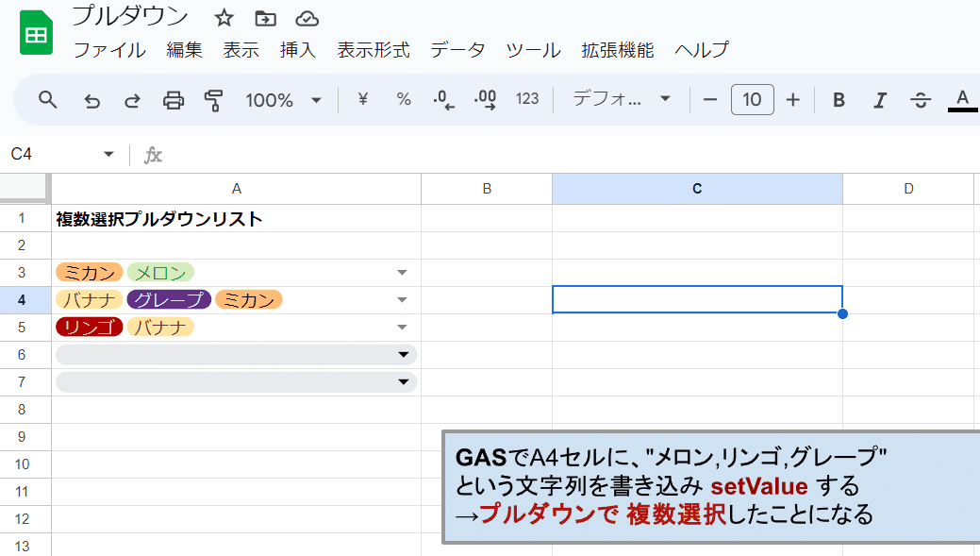Screen dimensions: 980x556
Task: Open the text color picker
Action: click(962, 100)
